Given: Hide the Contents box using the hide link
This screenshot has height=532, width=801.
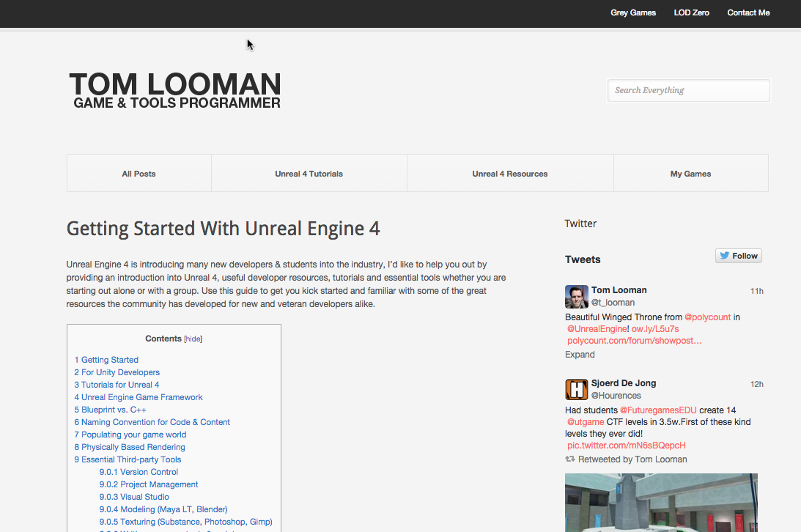Looking at the screenshot, I should (x=191, y=338).
